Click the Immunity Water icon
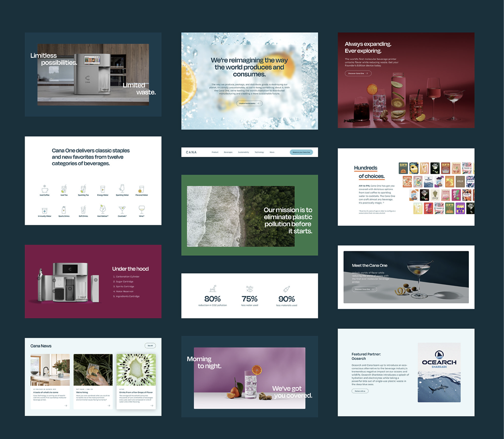The width and height of the screenshot is (504, 439). coord(45,211)
